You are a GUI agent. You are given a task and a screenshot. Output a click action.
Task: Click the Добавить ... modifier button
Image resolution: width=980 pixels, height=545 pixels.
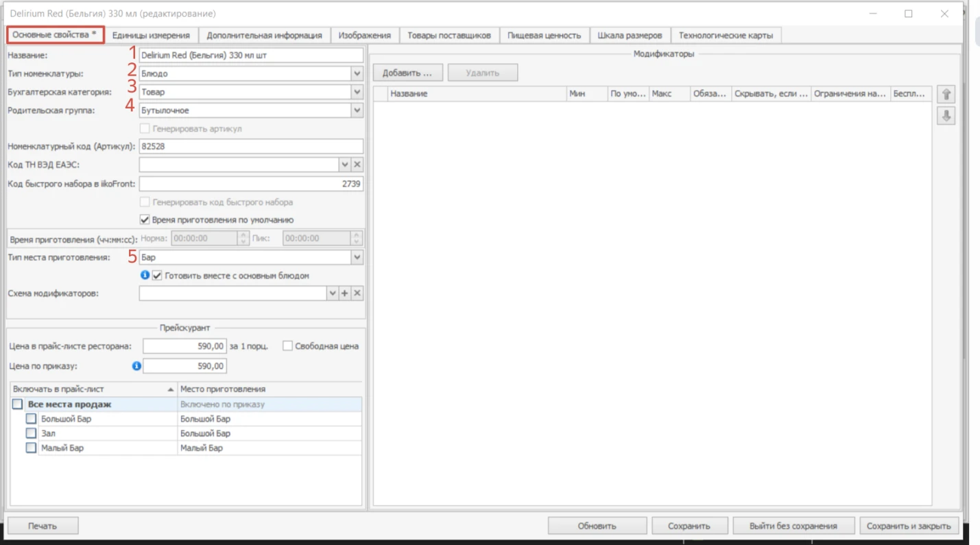click(x=407, y=73)
